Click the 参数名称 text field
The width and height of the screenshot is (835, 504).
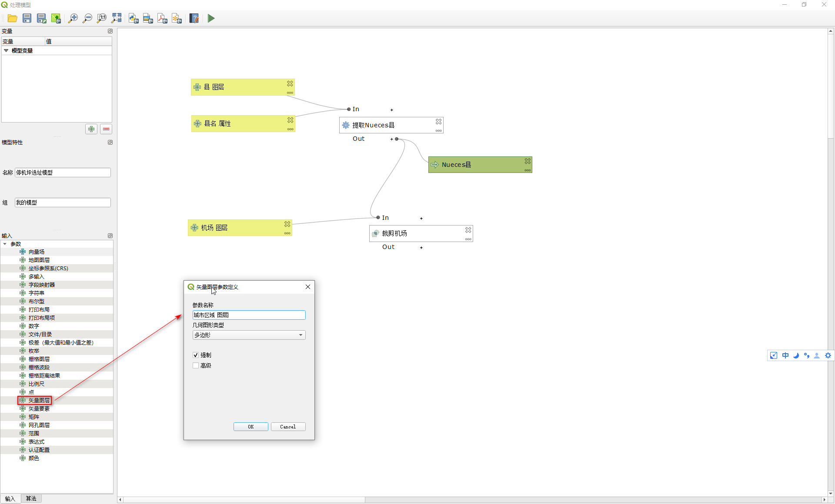[x=249, y=315]
